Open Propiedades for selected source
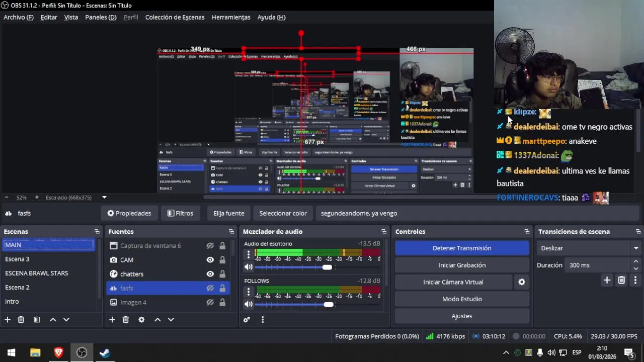This screenshot has width=644, height=362. 129,213
